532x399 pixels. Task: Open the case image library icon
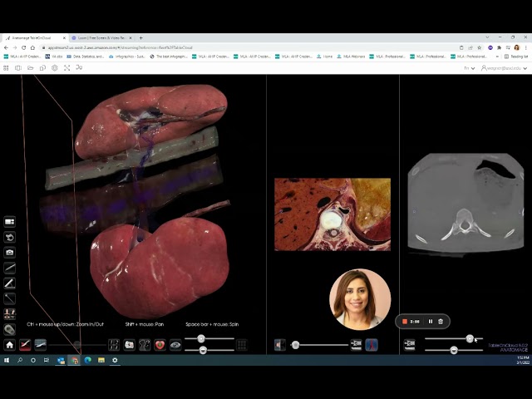130,345
